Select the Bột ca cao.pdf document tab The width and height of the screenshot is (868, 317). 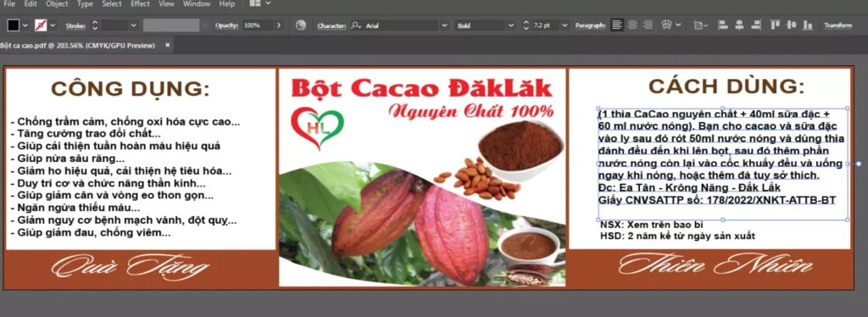(77, 46)
